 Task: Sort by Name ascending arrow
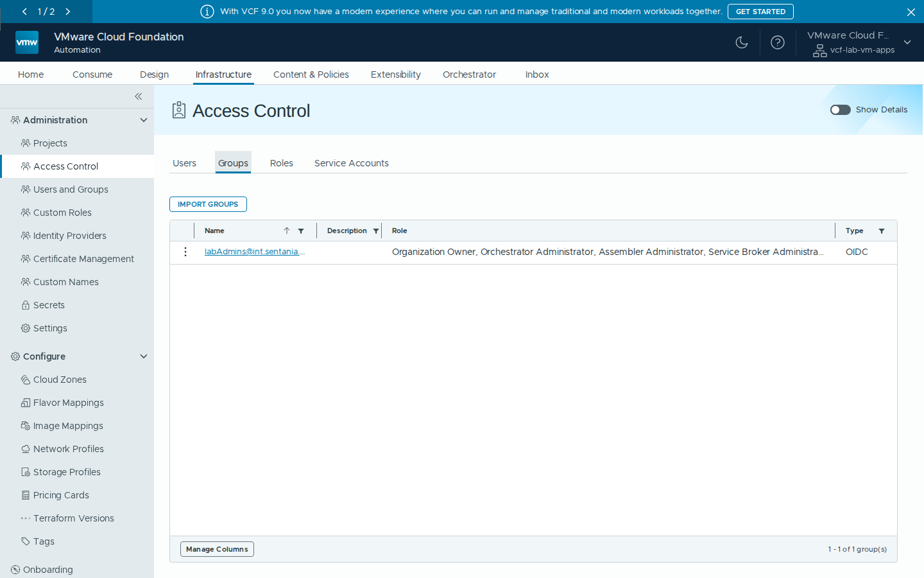(287, 231)
